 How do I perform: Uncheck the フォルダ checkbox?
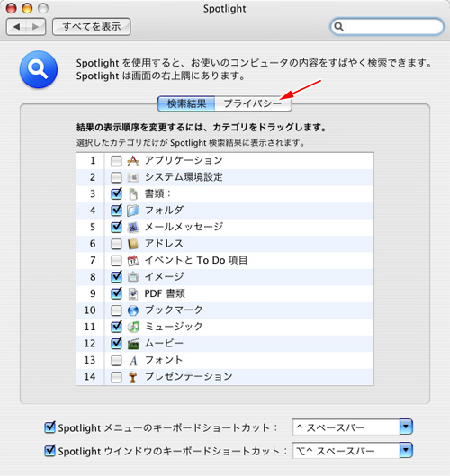116,211
